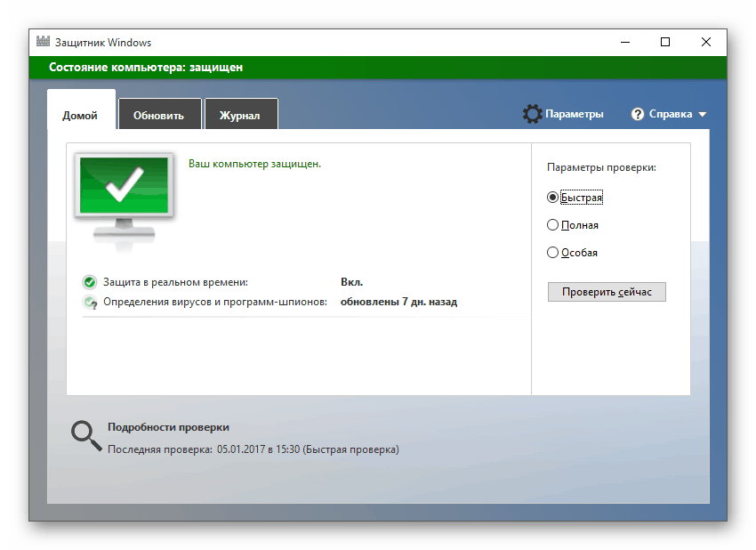Click the virus definitions status icon
Screen dimensions: 756x550
(x=90, y=303)
